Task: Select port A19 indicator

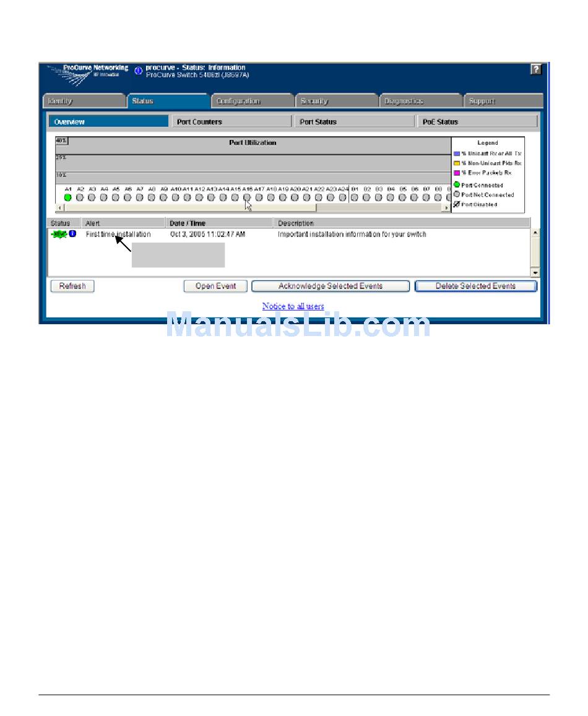Action: [x=283, y=197]
